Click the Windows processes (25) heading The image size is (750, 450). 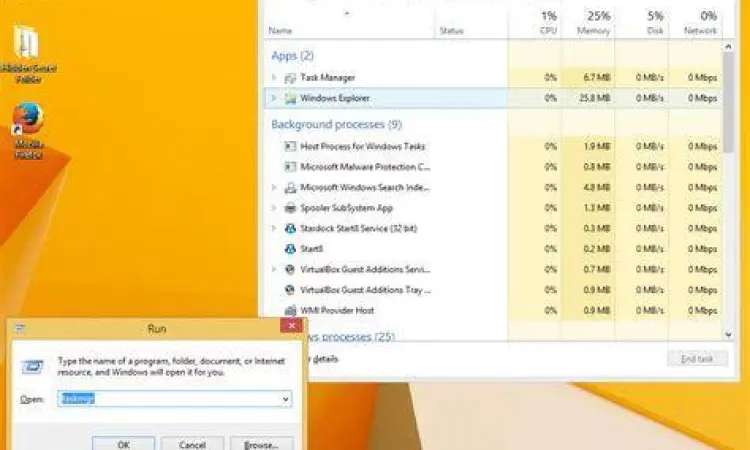352,337
